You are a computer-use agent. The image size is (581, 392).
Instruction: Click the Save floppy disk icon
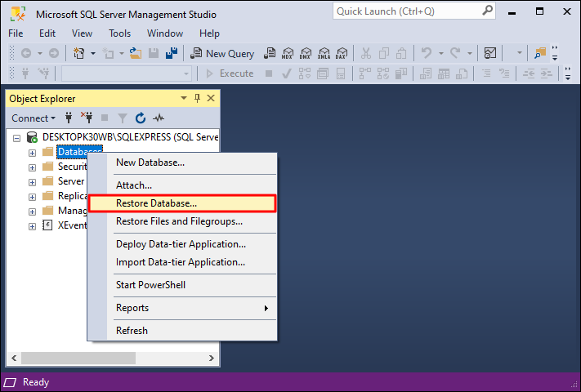[x=154, y=54]
